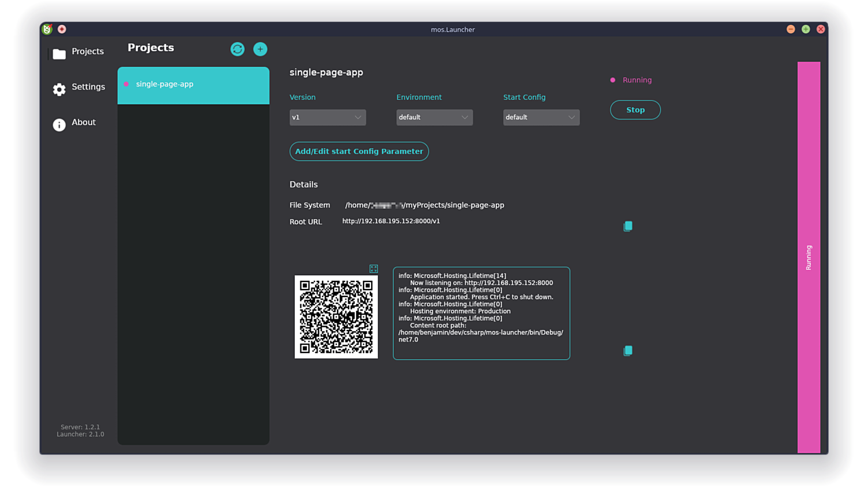868x488 pixels.
Task: Refresh the Projects list
Action: pyautogui.click(x=237, y=49)
